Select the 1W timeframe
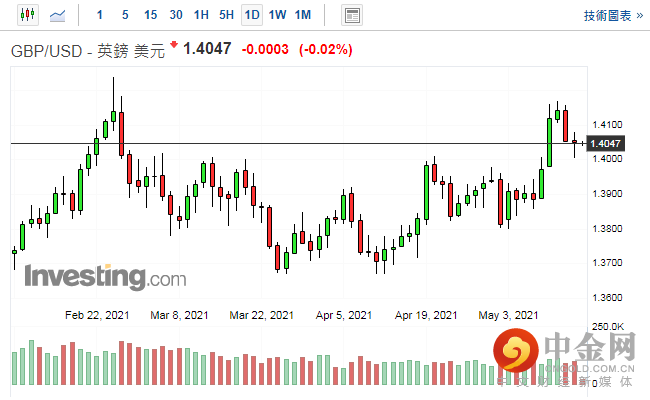Viewport: 650px width, 400px height. point(277,15)
